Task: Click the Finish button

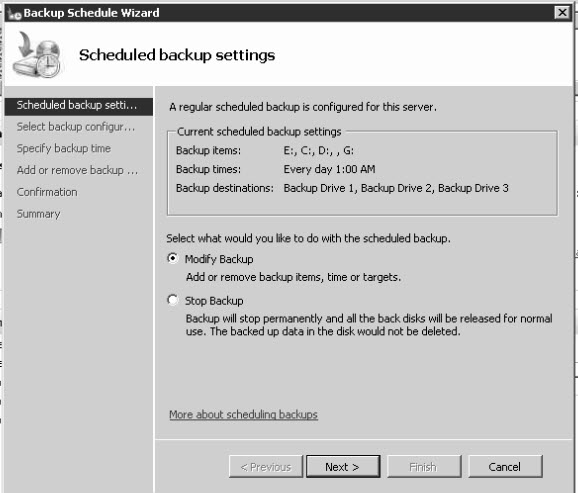Action: [424, 466]
